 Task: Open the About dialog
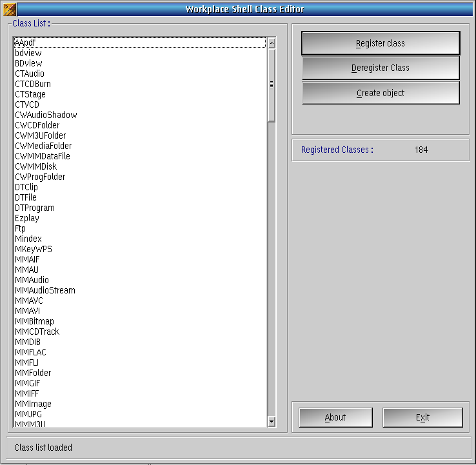pyautogui.click(x=335, y=418)
